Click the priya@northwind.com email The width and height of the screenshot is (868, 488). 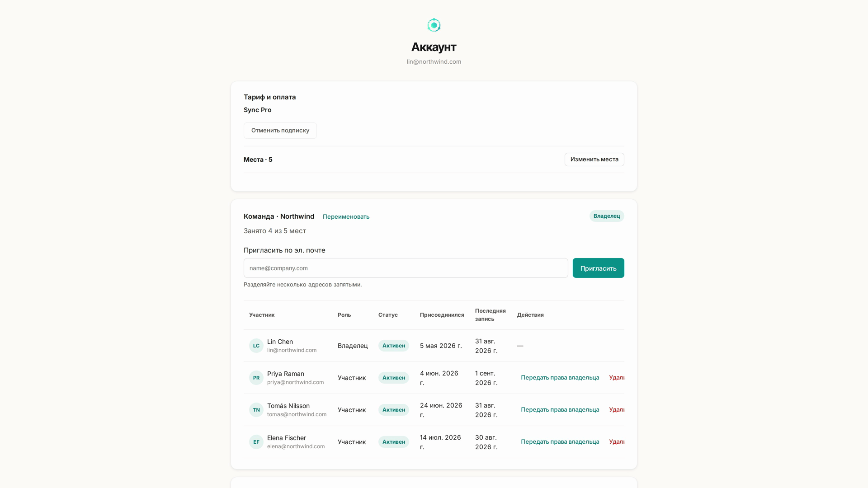[x=296, y=382]
